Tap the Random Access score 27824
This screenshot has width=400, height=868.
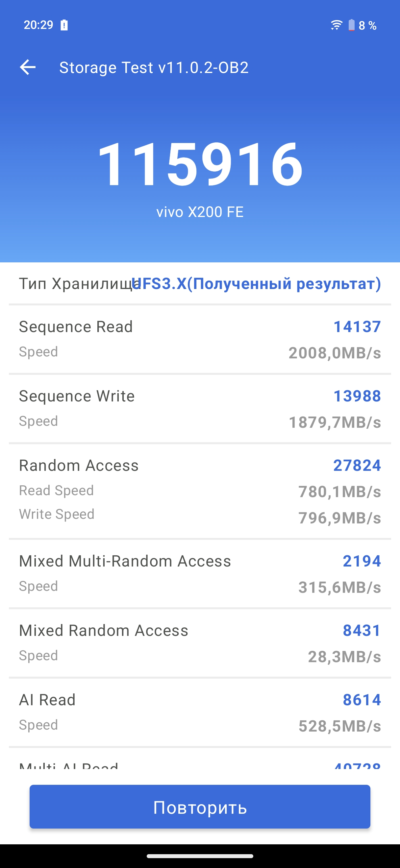click(357, 466)
